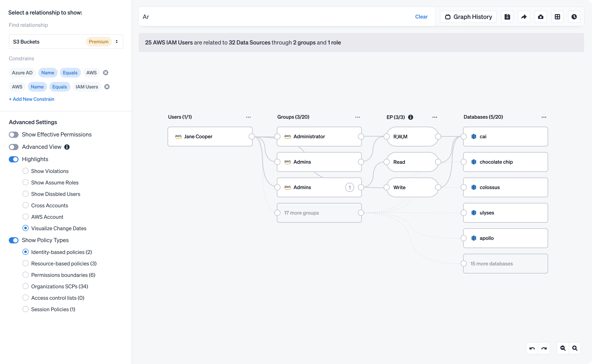Click the Advanced View info icon
Screen dimensions: 592x364
(67, 147)
